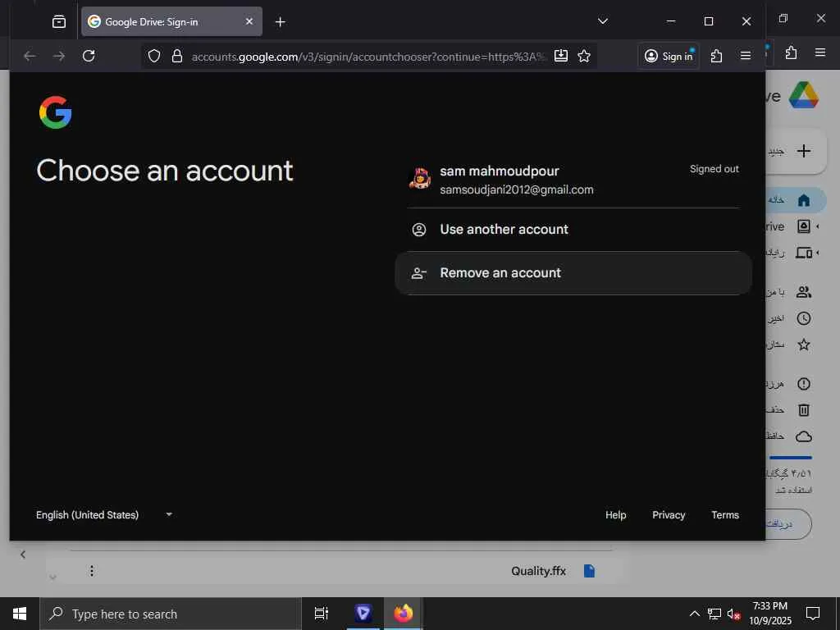Click the get storage button in Drive sidebar
The width and height of the screenshot is (840, 630).
(788, 524)
